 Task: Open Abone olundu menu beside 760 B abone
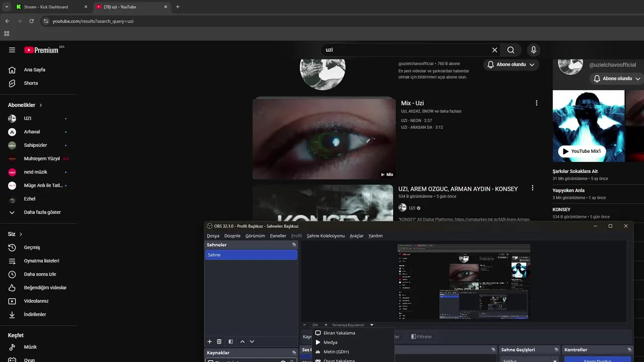(x=512, y=64)
